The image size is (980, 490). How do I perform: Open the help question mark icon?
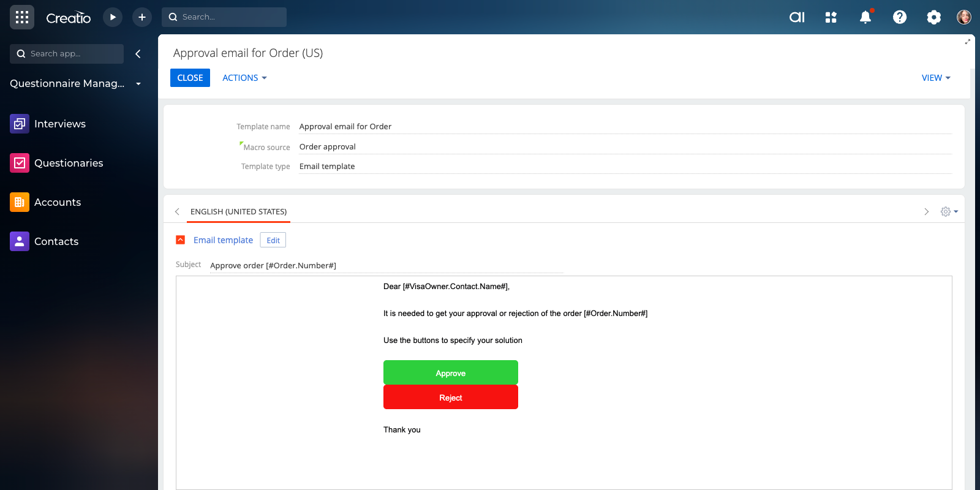pos(899,17)
